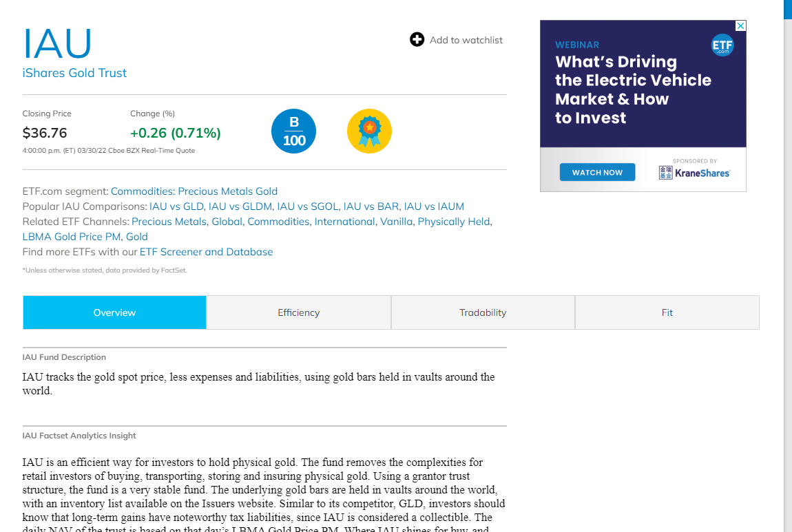Image resolution: width=792 pixels, height=532 pixels.
Task: Click the Watch Now button in the ad
Action: 597,172
